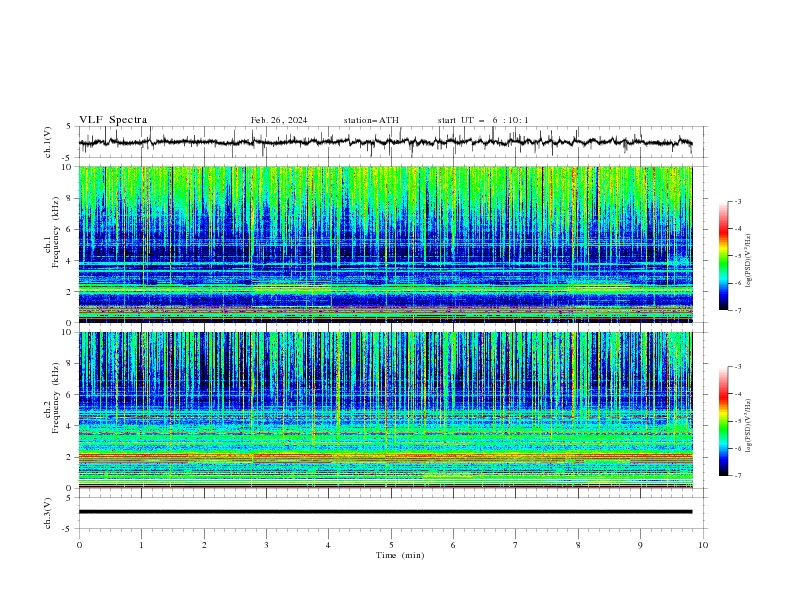This screenshot has width=792, height=612.
Task: Click the "-7" label on upper color bar
Action: click(x=738, y=310)
